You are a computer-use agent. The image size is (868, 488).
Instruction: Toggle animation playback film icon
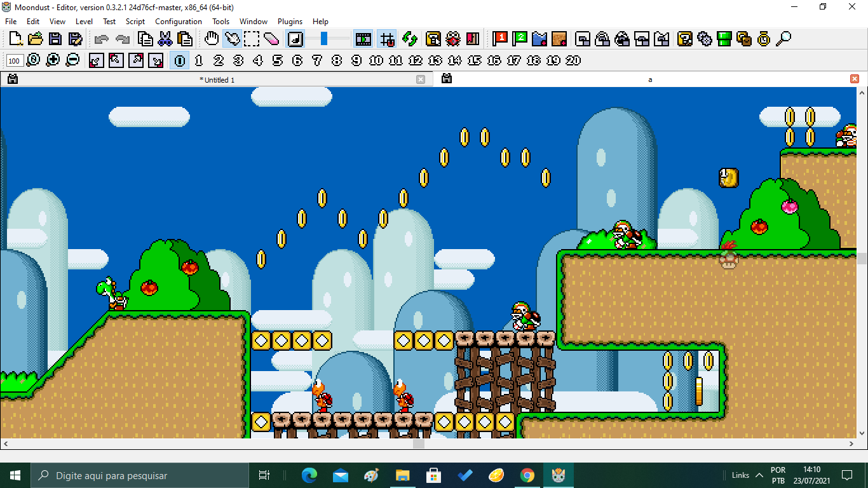(x=363, y=39)
